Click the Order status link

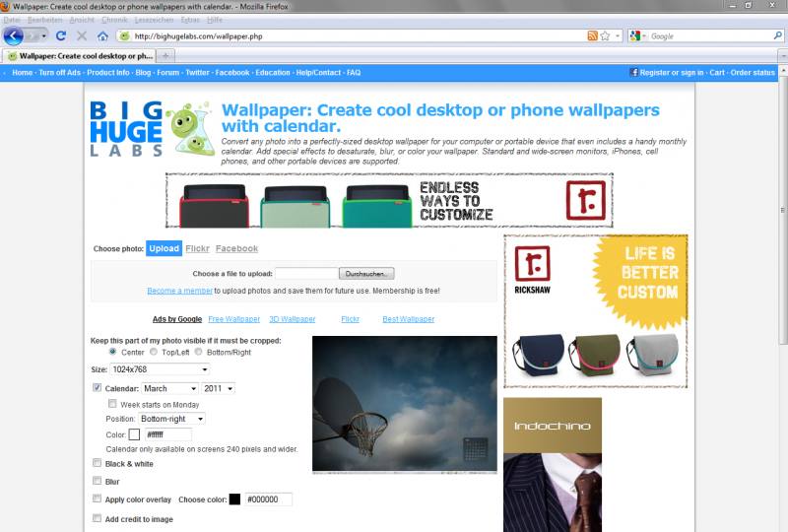tap(753, 72)
